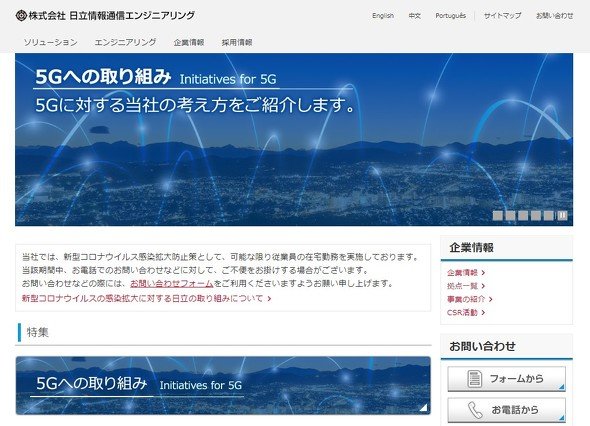This screenshot has width=590, height=426.
Task: Open the 5Gへの取り組み feature banner thumbnail
Action: (223, 385)
